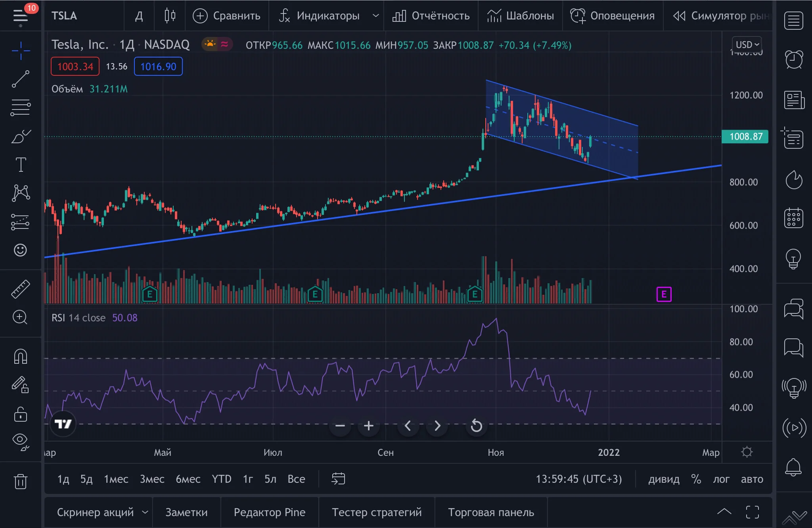This screenshot has width=812, height=528.
Task: Open the economic calendar icon
Action: [x=794, y=218]
